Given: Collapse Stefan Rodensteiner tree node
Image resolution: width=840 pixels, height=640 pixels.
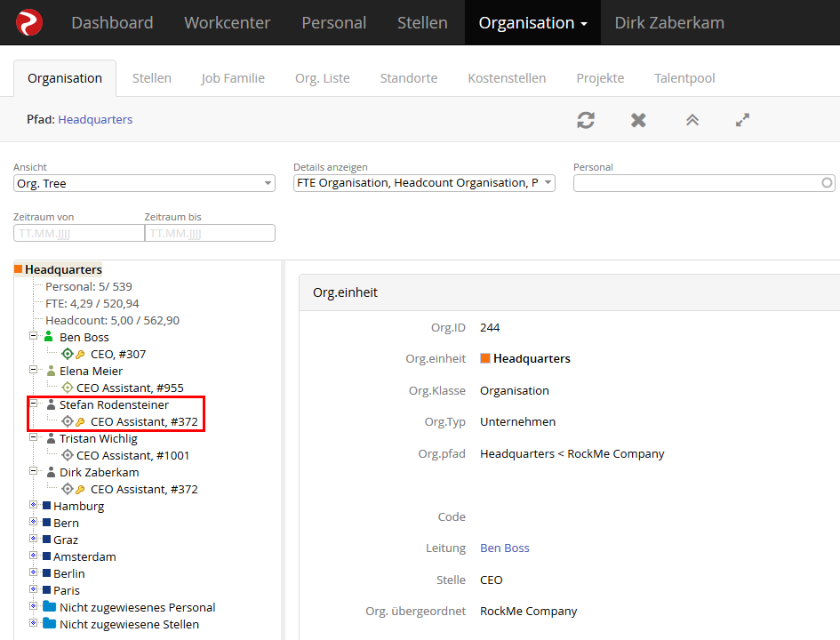Looking at the screenshot, I should click(33, 404).
